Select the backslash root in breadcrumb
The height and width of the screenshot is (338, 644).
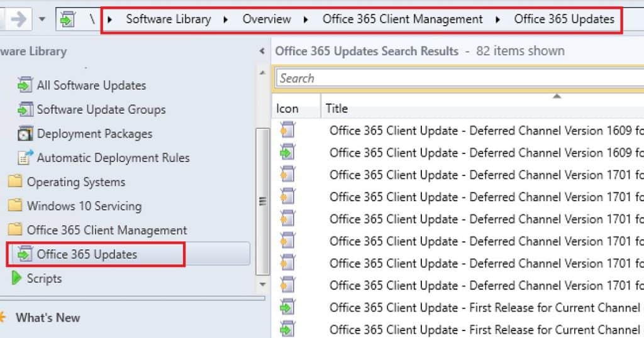tap(92, 19)
